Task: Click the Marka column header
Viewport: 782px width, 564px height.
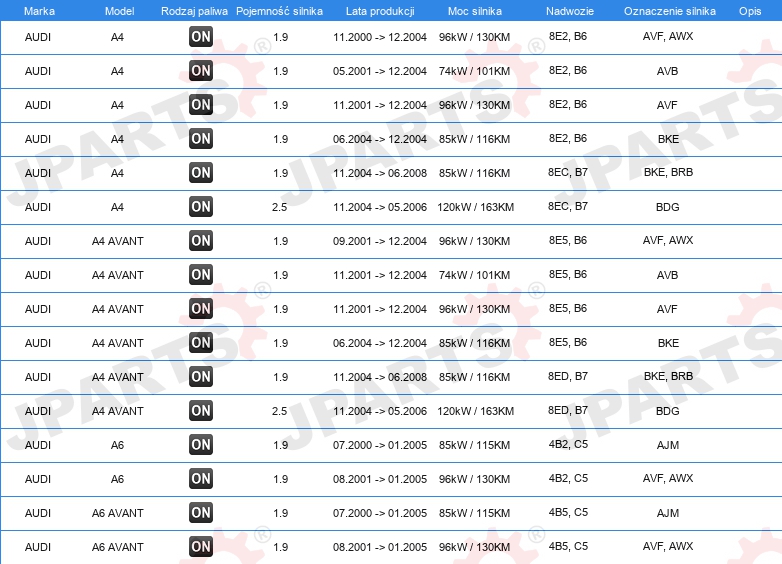Action: click(39, 11)
